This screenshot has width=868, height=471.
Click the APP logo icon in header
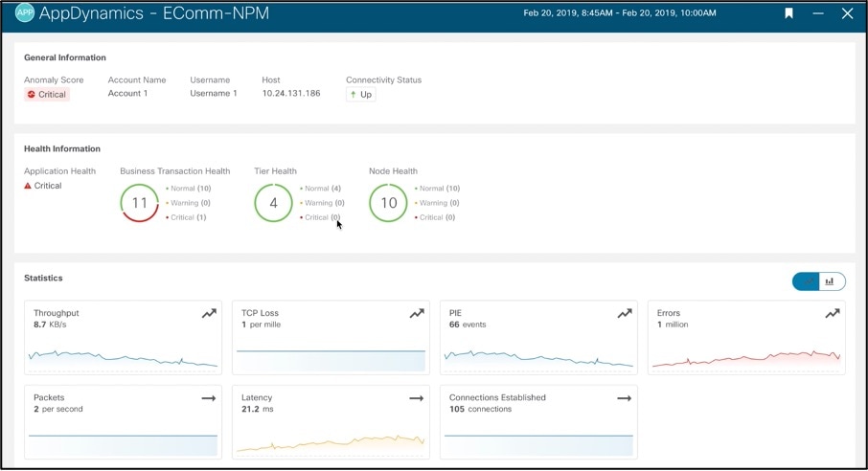click(x=24, y=12)
